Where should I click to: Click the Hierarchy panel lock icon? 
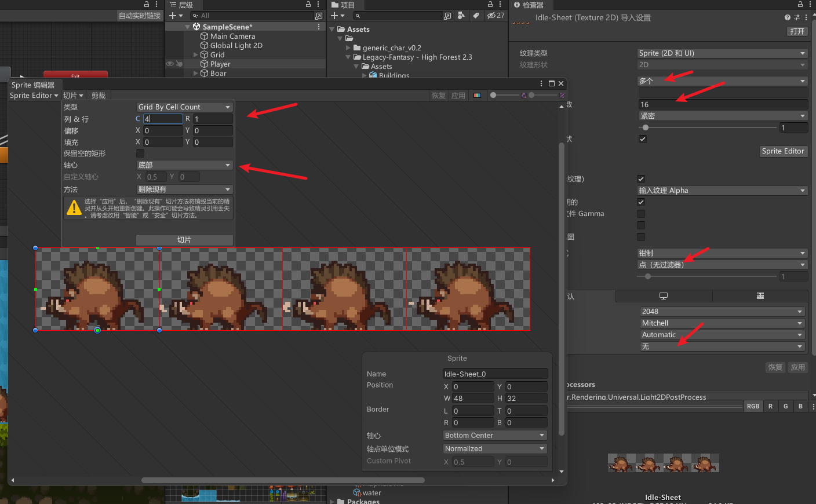point(308,4)
